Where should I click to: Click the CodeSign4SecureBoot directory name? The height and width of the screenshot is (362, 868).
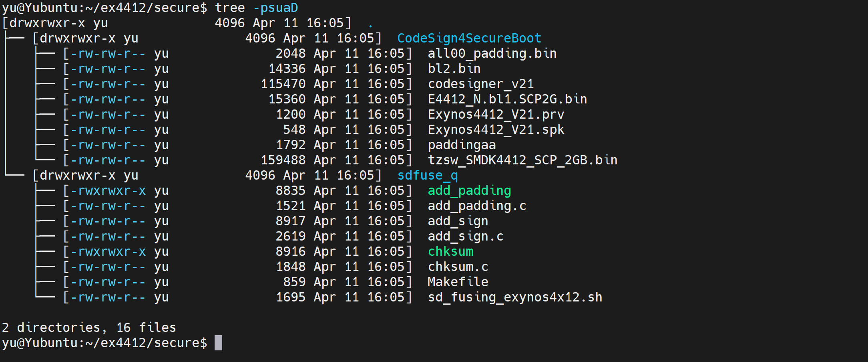point(469,38)
